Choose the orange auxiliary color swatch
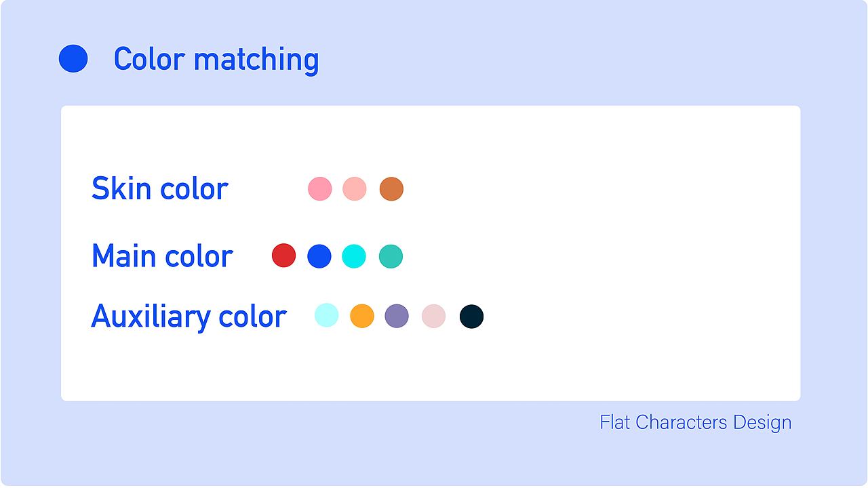The image size is (868, 488). 362,316
